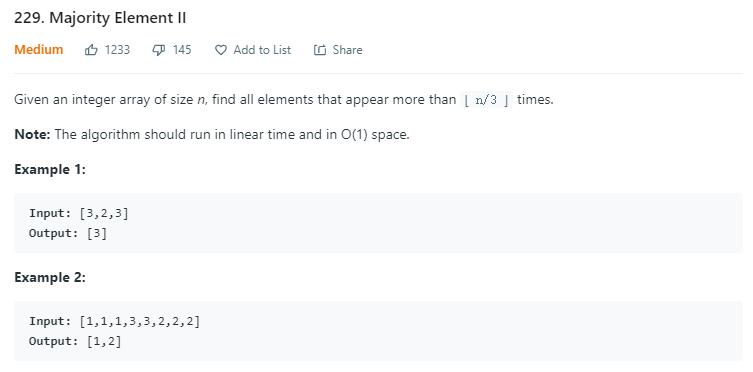Click the O(1) space text in the note
The width and height of the screenshot is (753, 372).
click(x=375, y=134)
